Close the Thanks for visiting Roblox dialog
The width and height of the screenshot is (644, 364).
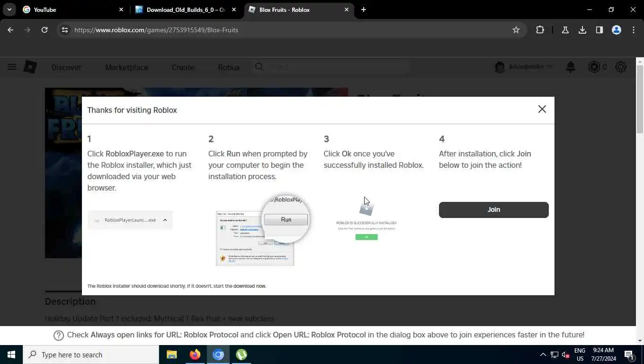pos(542,109)
